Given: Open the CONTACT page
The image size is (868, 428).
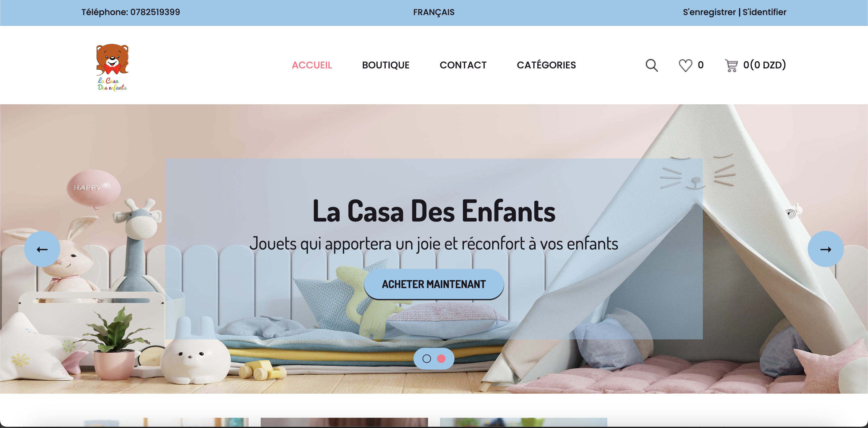Looking at the screenshot, I should (463, 65).
